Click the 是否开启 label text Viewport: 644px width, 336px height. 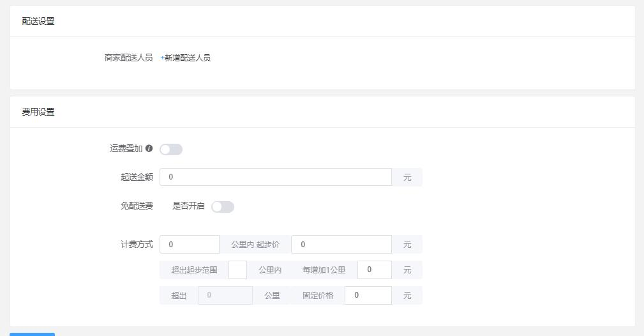(x=188, y=206)
